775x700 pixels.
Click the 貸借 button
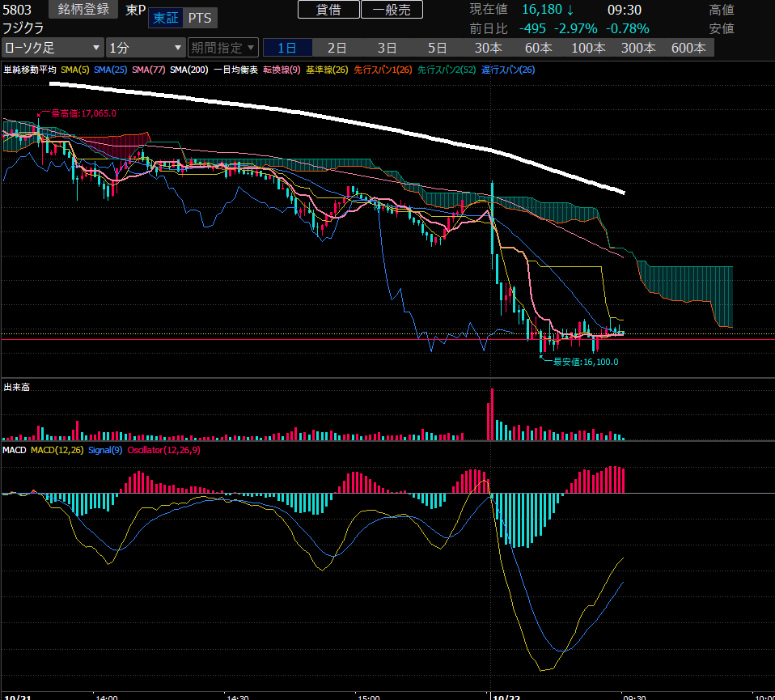328,10
